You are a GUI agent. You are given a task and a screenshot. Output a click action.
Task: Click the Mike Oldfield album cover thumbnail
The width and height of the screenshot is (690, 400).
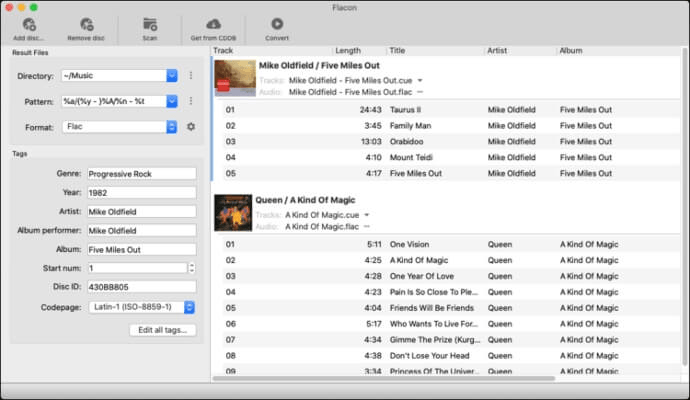coord(235,78)
